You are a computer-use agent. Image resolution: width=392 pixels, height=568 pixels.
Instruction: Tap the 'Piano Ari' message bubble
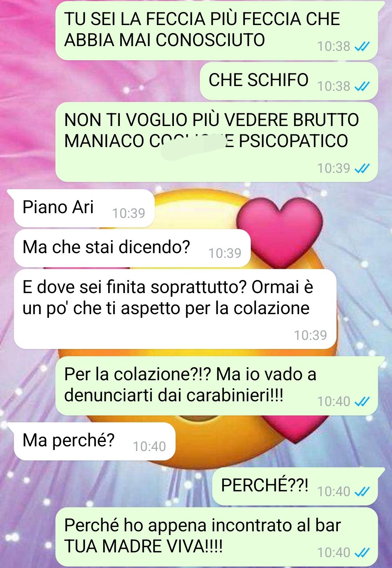(x=84, y=208)
